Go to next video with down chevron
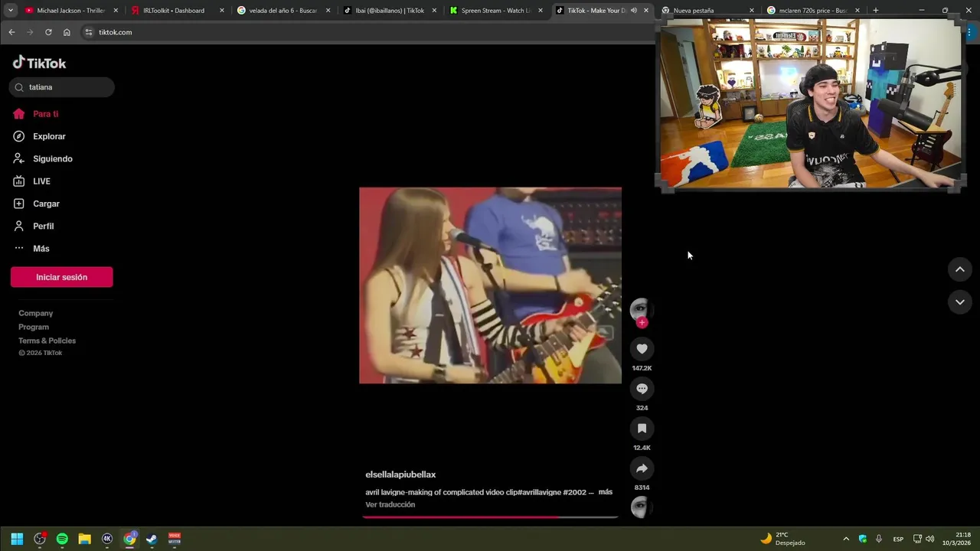 pyautogui.click(x=959, y=302)
